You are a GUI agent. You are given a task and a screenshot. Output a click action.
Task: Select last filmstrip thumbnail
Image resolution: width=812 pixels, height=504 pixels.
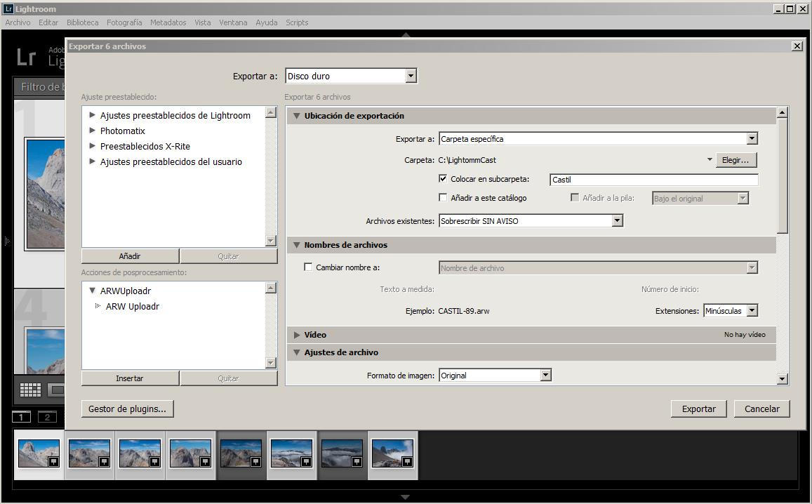coord(392,453)
